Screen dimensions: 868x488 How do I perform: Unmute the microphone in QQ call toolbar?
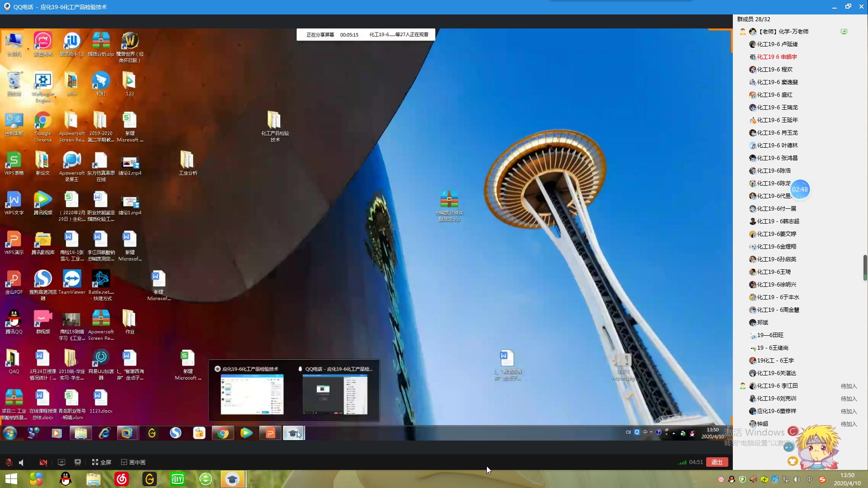9,462
